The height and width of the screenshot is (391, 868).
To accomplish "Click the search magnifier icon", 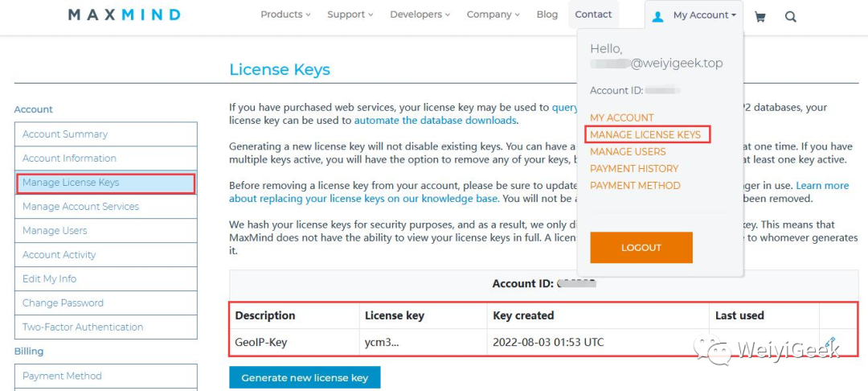I will 791,16.
